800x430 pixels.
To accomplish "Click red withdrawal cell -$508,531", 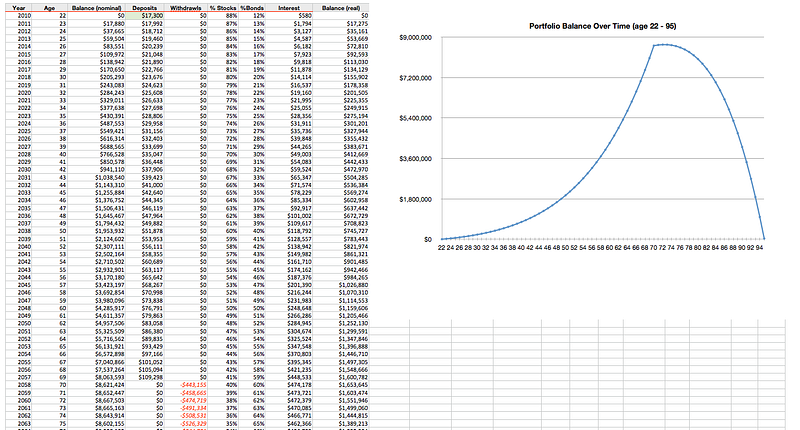I will (x=186, y=416).
